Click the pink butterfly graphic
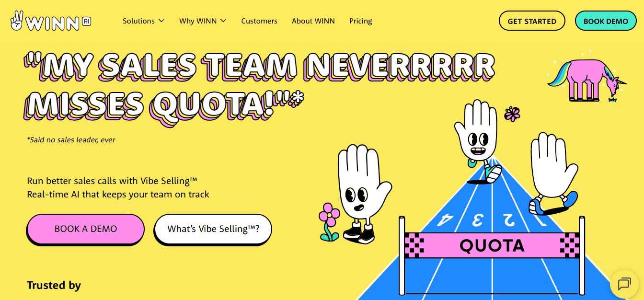The image size is (644, 300). (x=512, y=114)
